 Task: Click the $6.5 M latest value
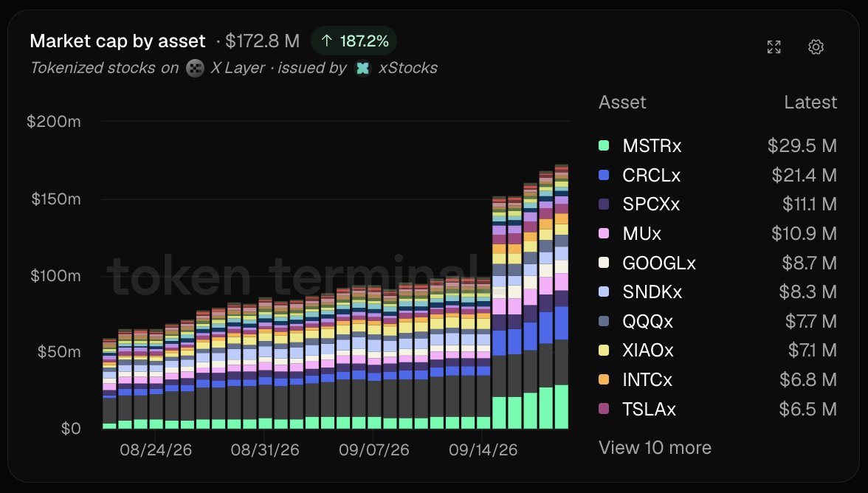808,409
